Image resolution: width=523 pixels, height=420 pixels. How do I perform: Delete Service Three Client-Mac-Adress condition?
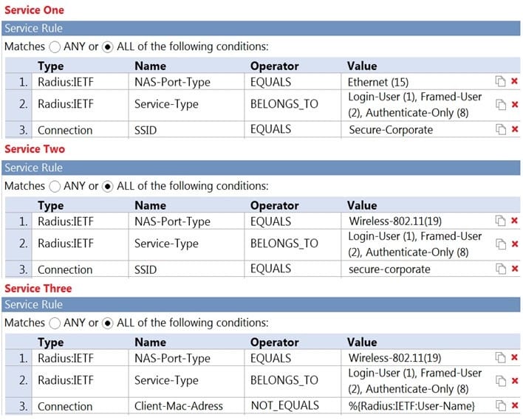[514, 405]
